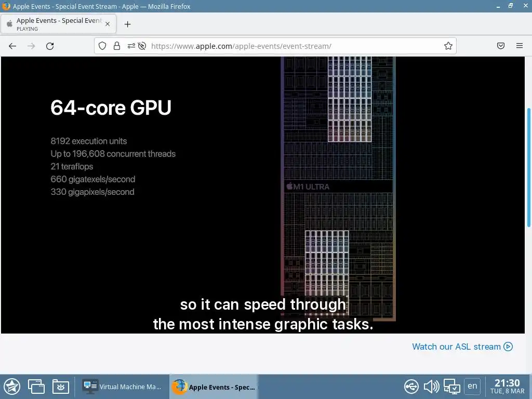Reload the Apple Events page
The height and width of the screenshot is (399, 532).
pyautogui.click(x=50, y=46)
